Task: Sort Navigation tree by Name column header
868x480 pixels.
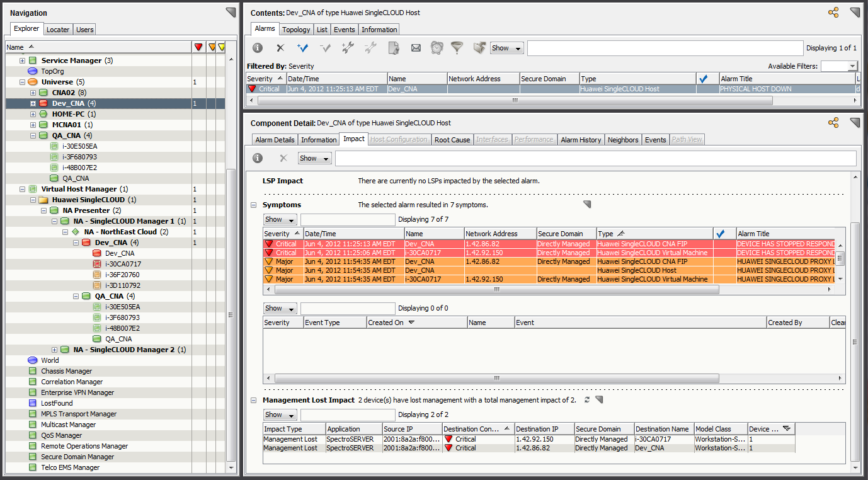Action: (x=98, y=47)
